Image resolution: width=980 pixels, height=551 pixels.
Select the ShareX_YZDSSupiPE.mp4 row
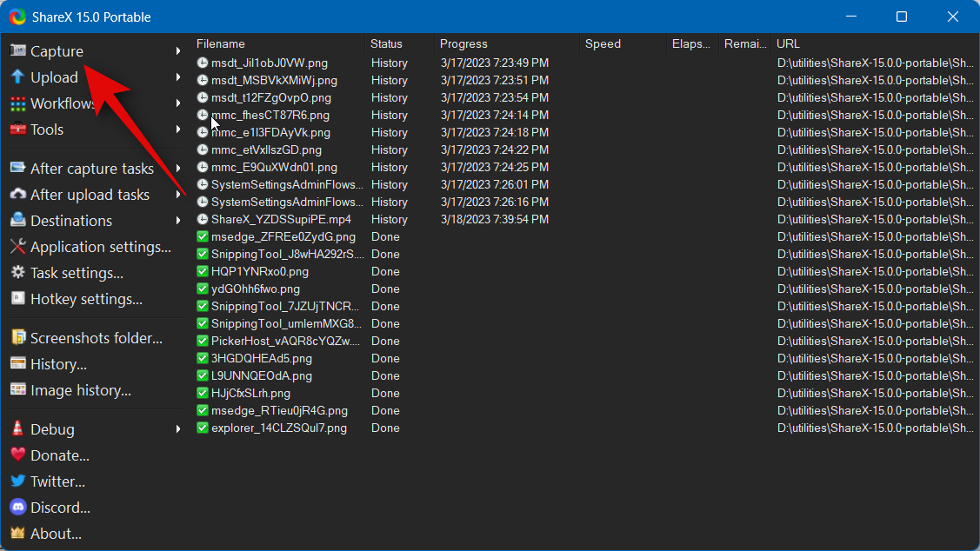coord(281,219)
